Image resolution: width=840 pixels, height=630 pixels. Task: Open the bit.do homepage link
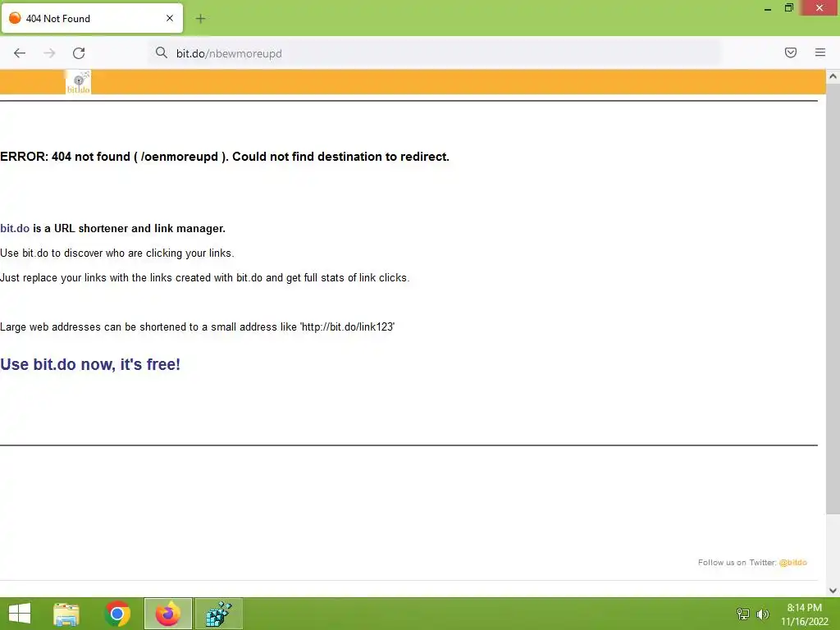15,228
